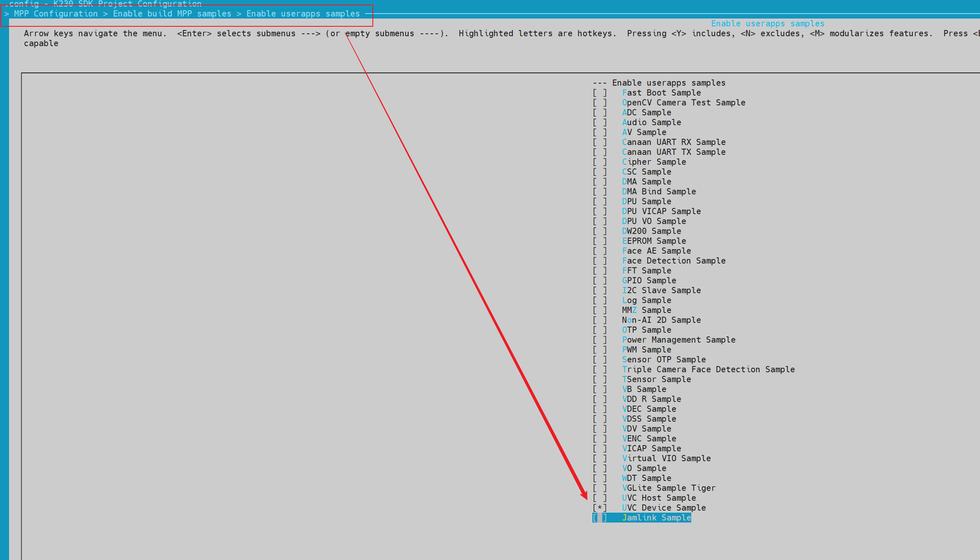Image resolution: width=980 pixels, height=560 pixels.
Task: Select the Canaan UART RX Sample entry
Action: (674, 142)
